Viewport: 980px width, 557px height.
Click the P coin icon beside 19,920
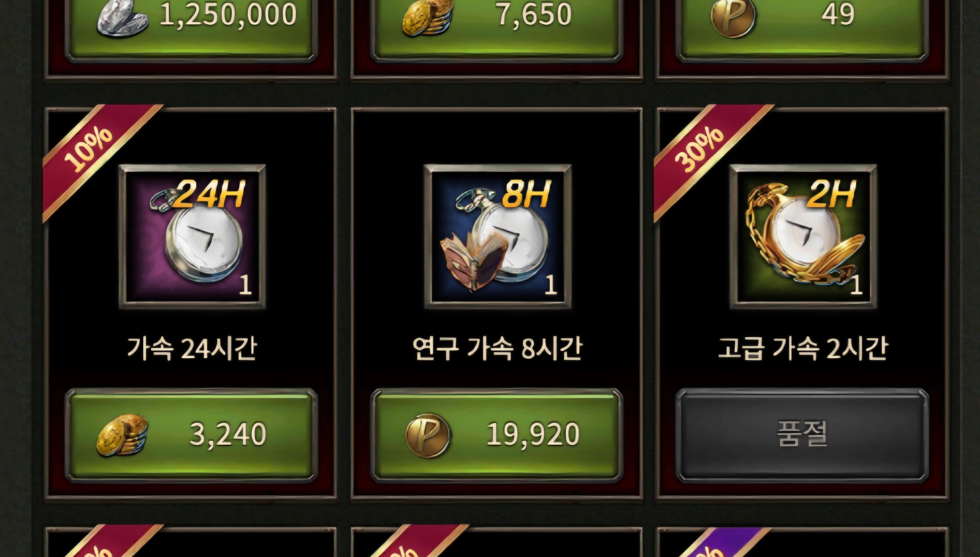(428, 435)
